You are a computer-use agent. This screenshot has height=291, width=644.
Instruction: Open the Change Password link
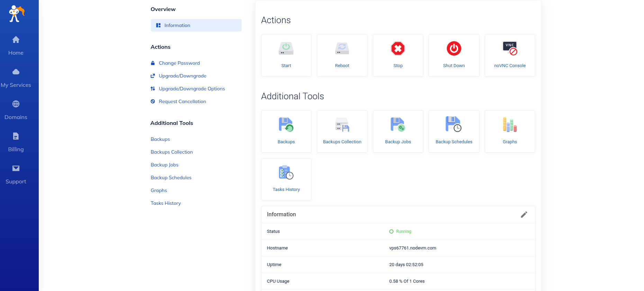pos(179,63)
